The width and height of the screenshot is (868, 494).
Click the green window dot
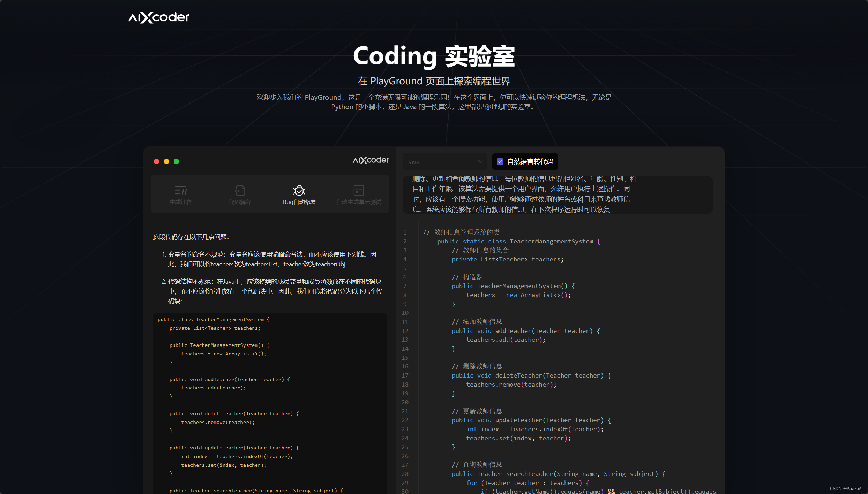pyautogui.click(x=176, y=161)
